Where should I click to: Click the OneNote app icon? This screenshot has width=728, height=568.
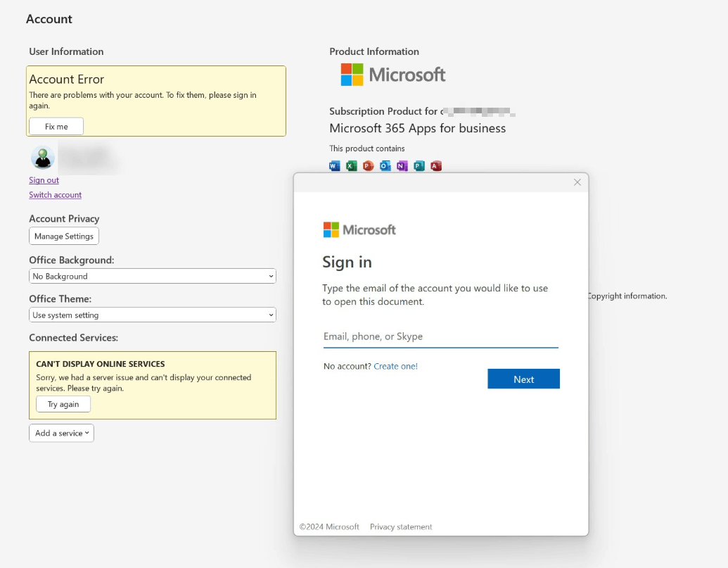pyautogui.click(x=402, y=166)
